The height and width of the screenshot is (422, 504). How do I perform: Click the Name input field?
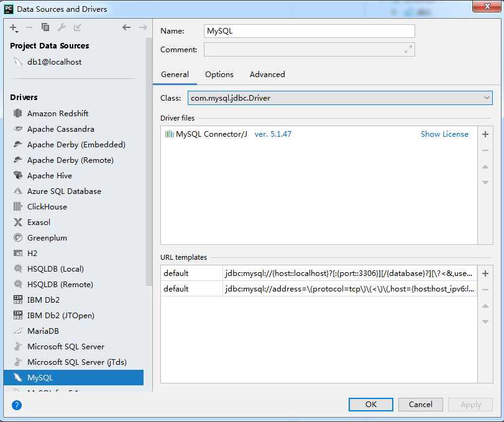309,31
